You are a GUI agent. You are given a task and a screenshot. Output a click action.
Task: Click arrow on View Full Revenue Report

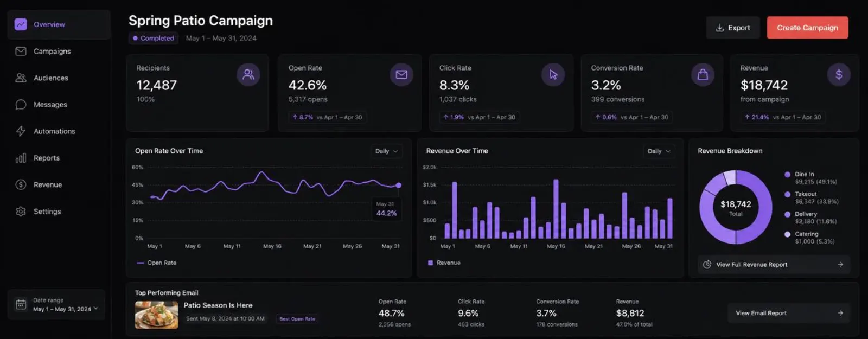click(840, 265)
